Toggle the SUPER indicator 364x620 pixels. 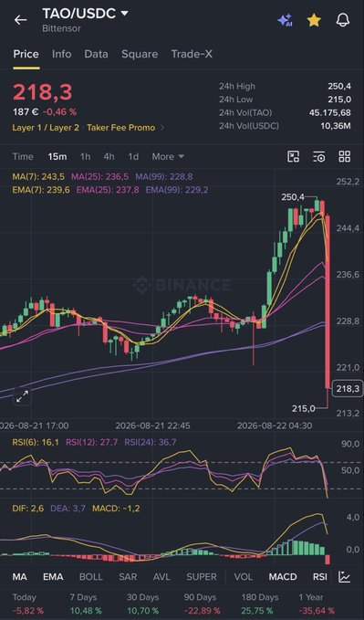coord(202,577)
